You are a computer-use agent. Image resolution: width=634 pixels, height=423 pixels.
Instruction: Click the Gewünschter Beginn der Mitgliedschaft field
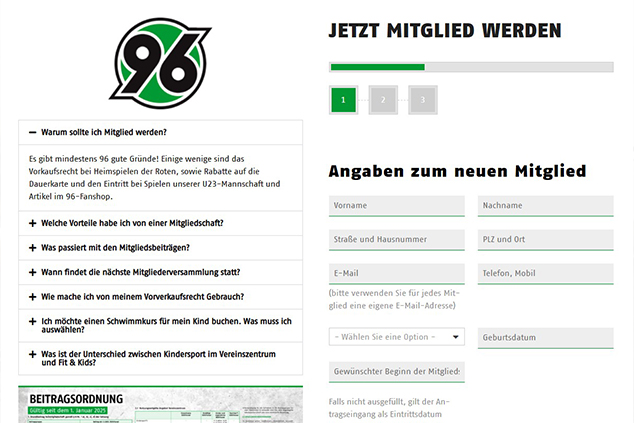point(397,372)
